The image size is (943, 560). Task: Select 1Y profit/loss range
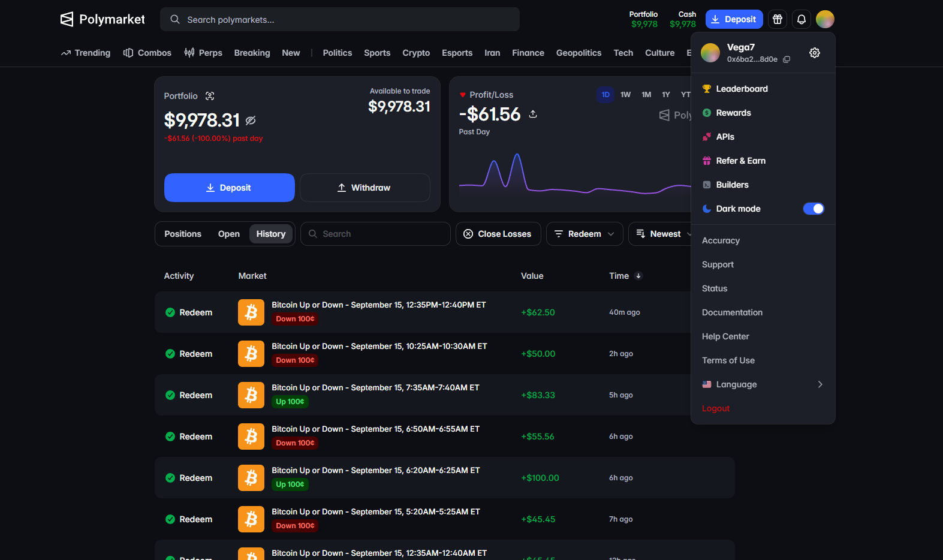pos(666,95)
